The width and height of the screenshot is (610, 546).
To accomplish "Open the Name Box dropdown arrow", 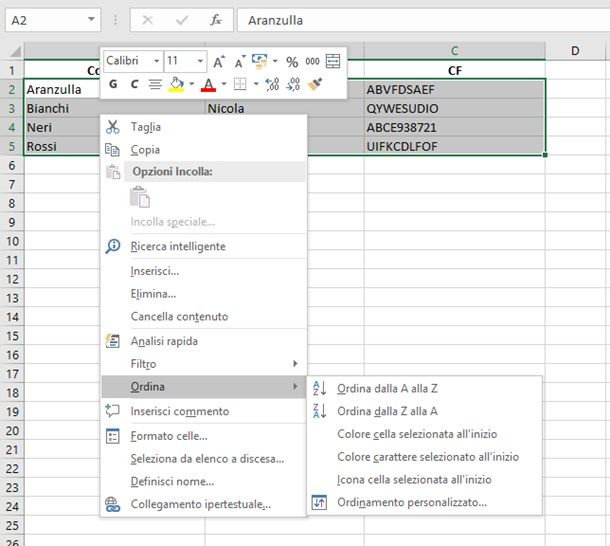I will (x=91, y=19).
